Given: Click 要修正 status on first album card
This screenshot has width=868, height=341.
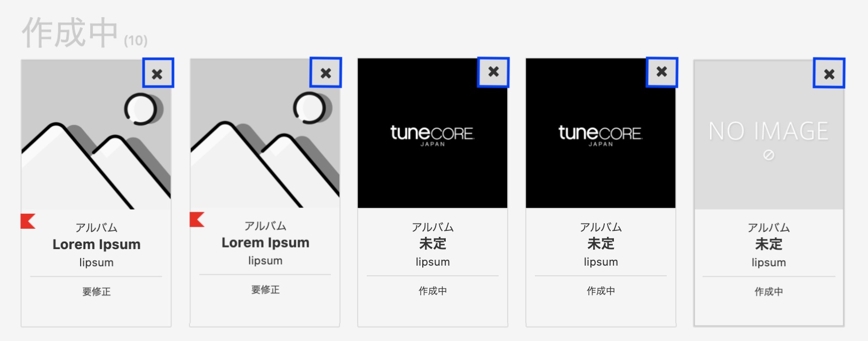Looking at the screenshot, I should tap(97, 292).
